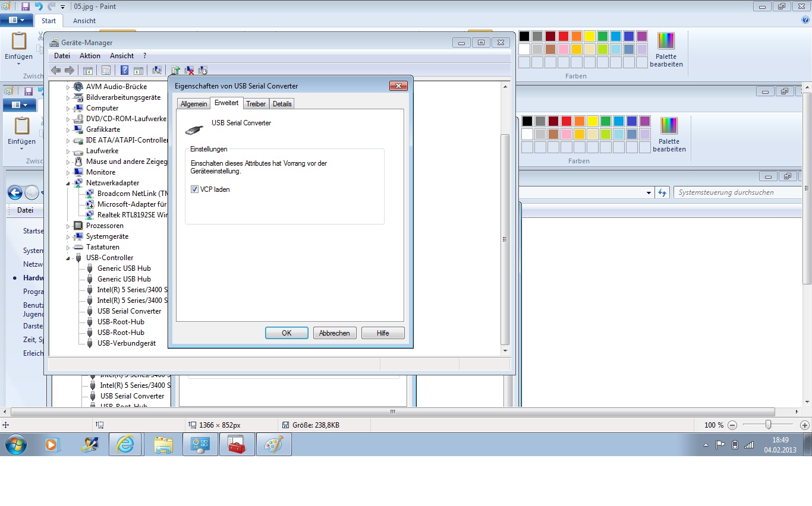Click the forward arrow in Geräte-Manager toolbar
The width and height of the screenshot is (812, 506).
click(x=70, y=70)
